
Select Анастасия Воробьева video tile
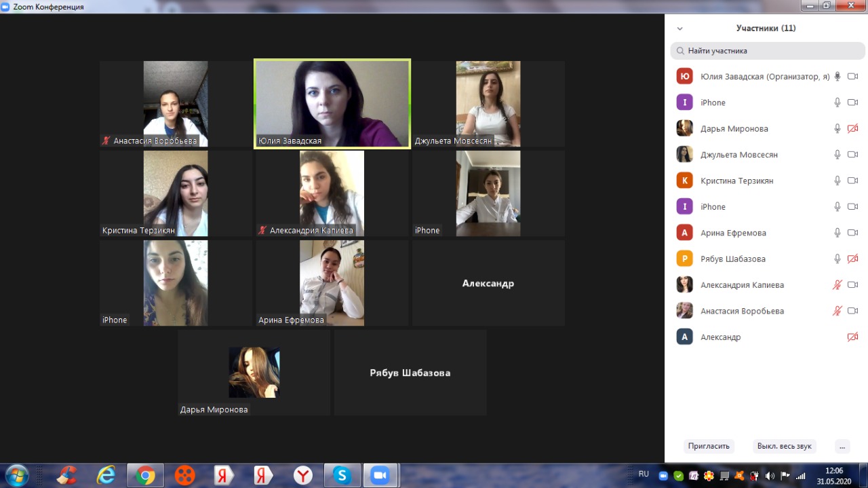[176, 104]
